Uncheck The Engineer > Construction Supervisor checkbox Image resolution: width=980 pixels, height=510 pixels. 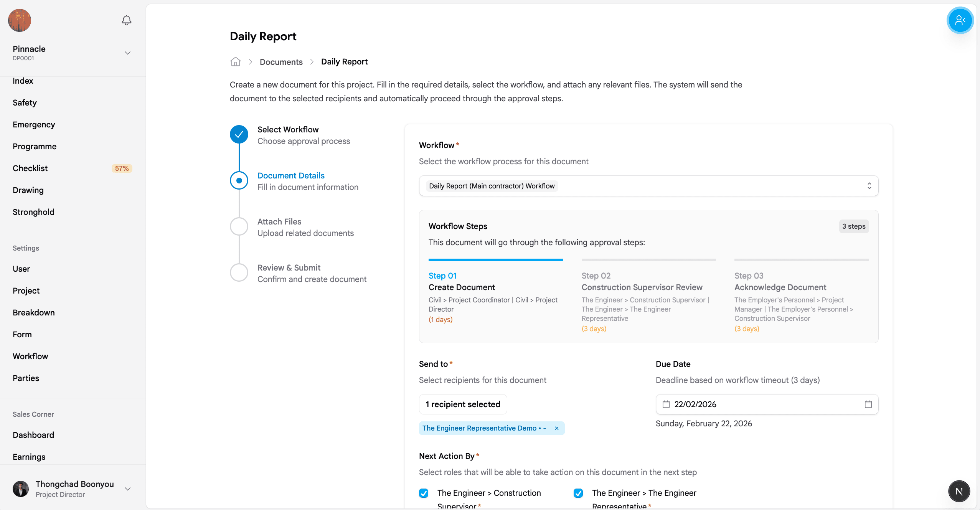(x=424, y=493)
